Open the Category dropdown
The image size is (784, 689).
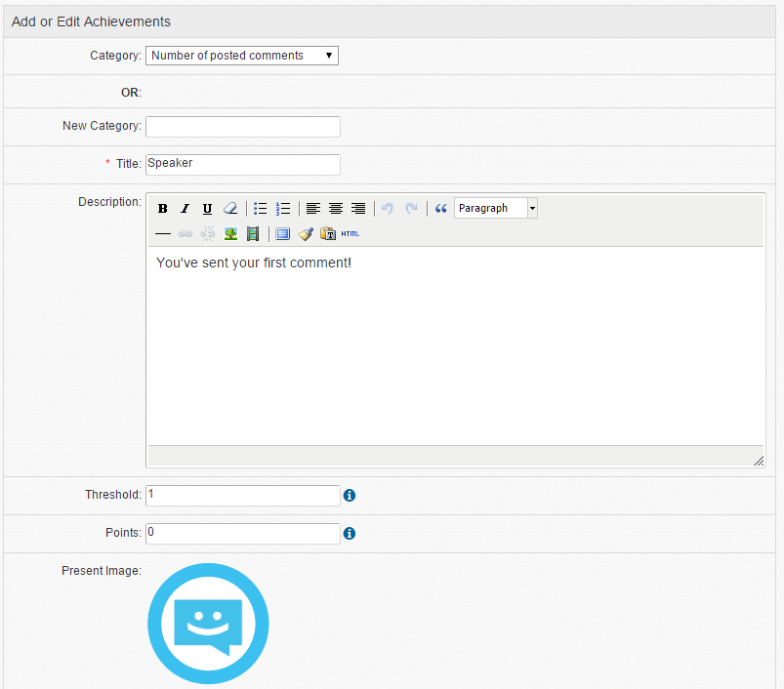(241, 56)
